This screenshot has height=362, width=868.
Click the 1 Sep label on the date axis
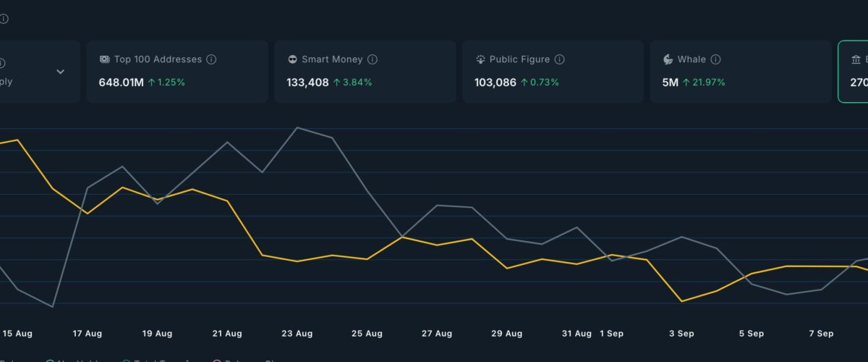(x=611, y=334)
